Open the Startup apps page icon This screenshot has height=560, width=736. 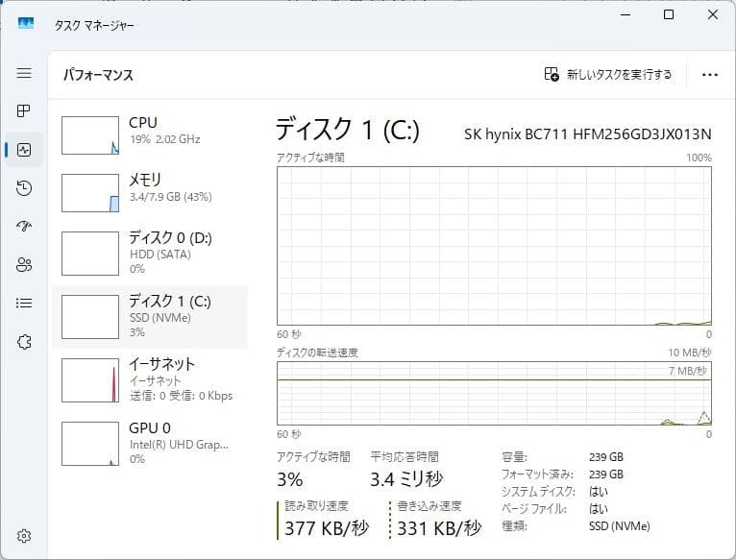(x=24, y=227)
